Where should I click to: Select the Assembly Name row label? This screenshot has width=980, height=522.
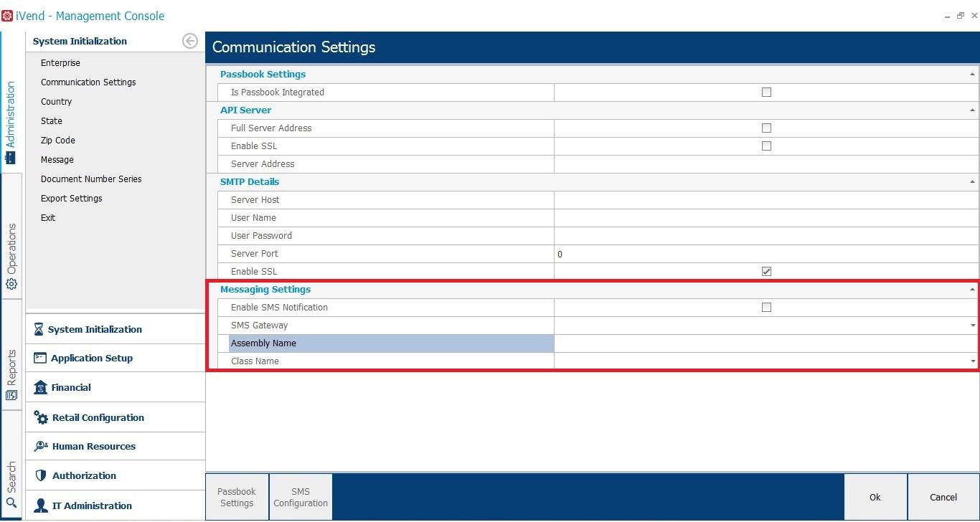tap(391, 343)
